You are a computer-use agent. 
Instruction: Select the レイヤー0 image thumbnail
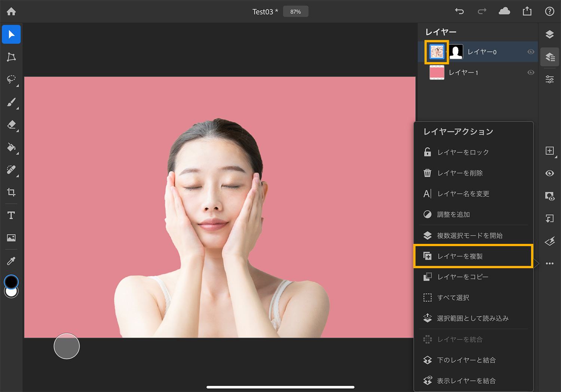coord(437,52)
